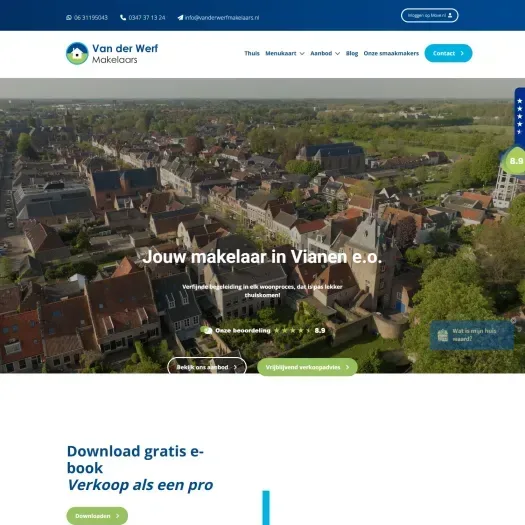Click the phone handset icon
The image size is (525, 525).
click(x=123, y=17)
